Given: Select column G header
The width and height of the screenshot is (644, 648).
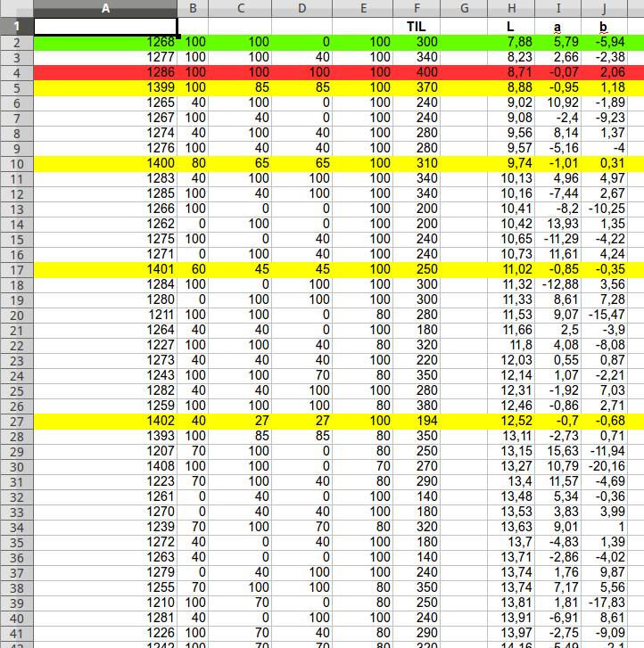Looking at the screenshot, I should click(x=464, y=8).
